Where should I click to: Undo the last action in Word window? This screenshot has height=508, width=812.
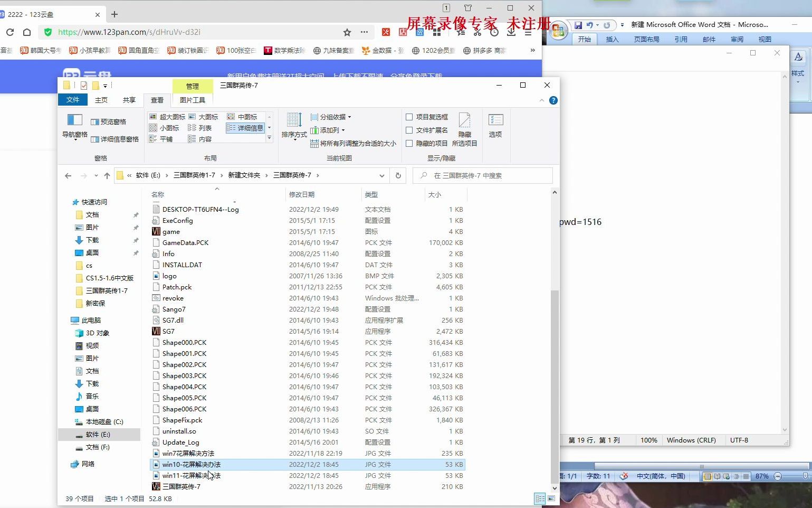[x=589, y=25]
